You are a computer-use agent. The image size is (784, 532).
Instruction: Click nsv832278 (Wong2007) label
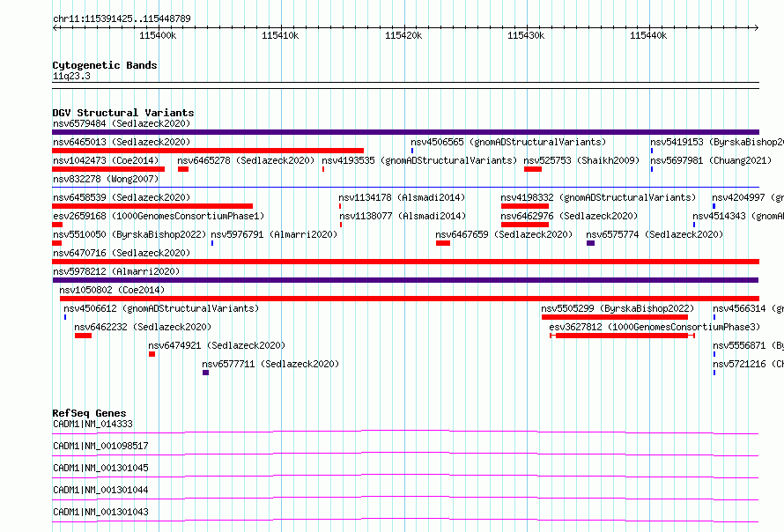tap(106, 179)
